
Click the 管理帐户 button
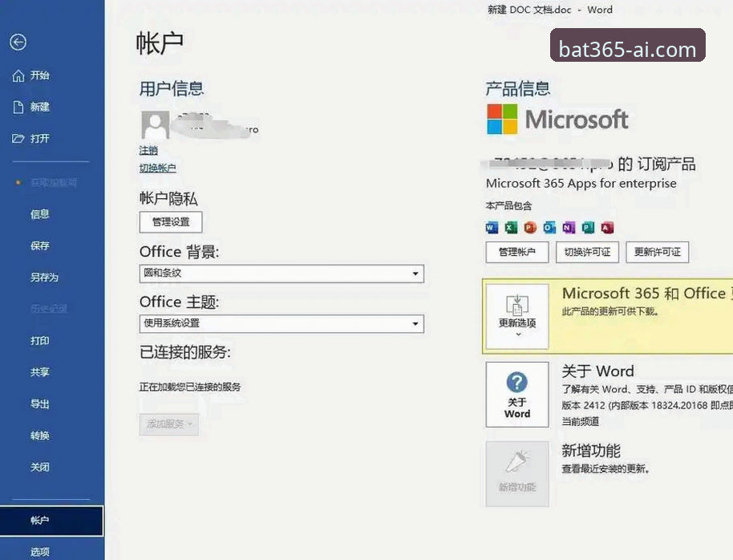[x=517, y=252]
